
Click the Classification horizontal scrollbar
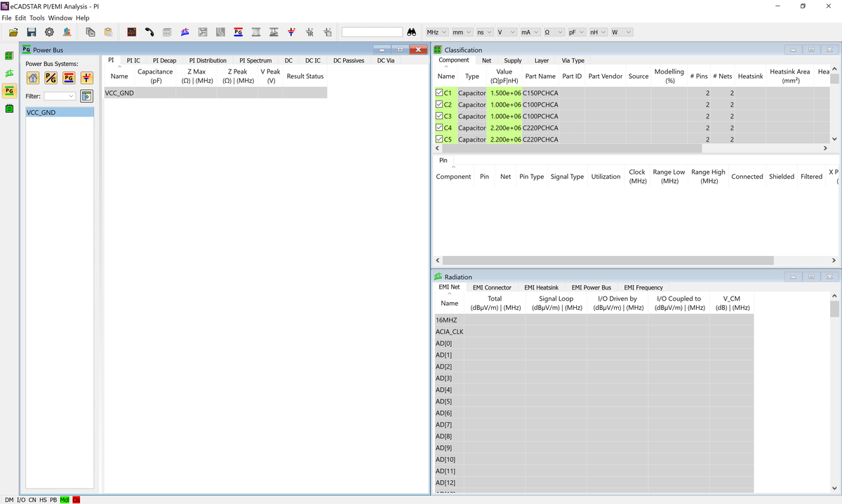572,148
